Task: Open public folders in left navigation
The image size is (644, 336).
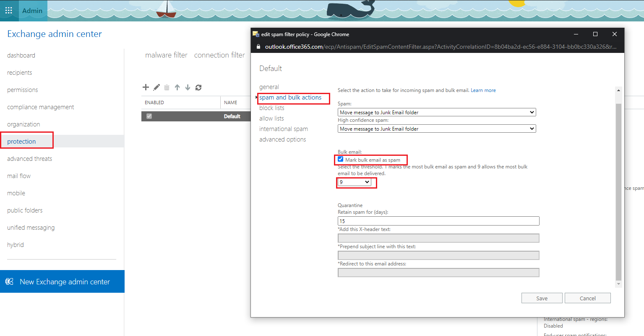Action: [x=25, y=210]
